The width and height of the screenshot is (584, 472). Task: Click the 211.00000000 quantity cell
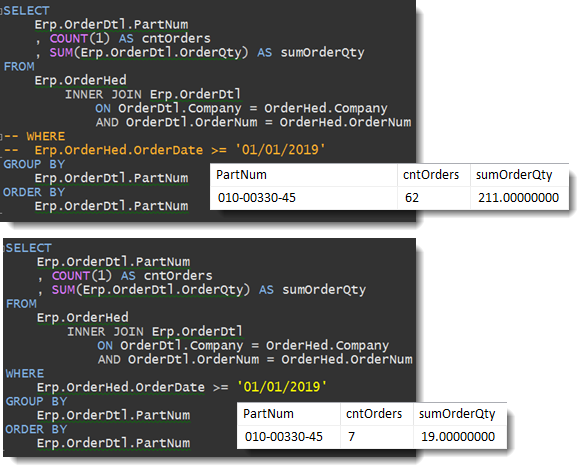(x=518, y=198)
